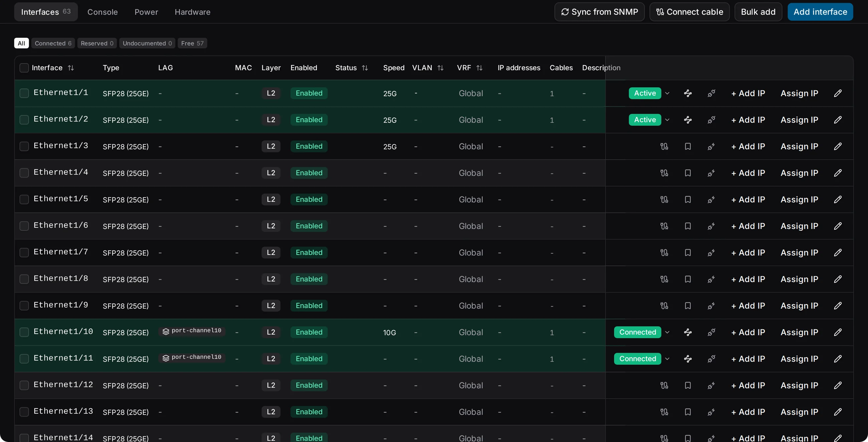Click the disconnect plug icon for Ethernet1/11
868x442 pixels.
tap(711, 359)
